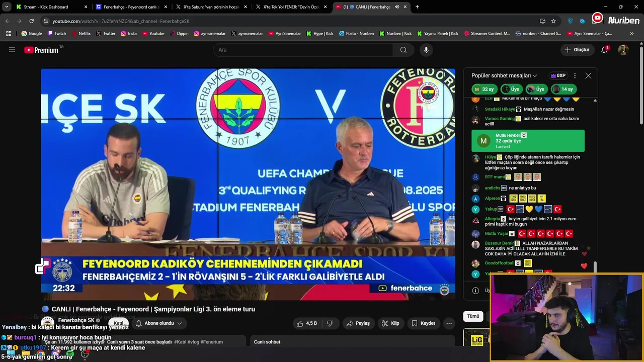
Task: Open the Abone olundu subscription dropdown
Action: 158,323
